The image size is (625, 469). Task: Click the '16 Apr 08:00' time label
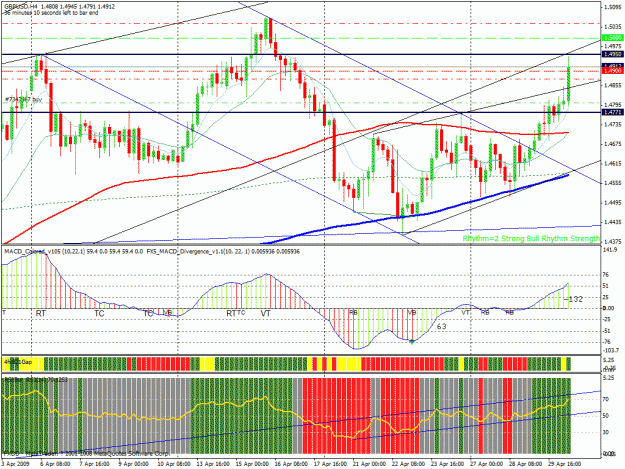pyautogui.click(x=291, y=464)
